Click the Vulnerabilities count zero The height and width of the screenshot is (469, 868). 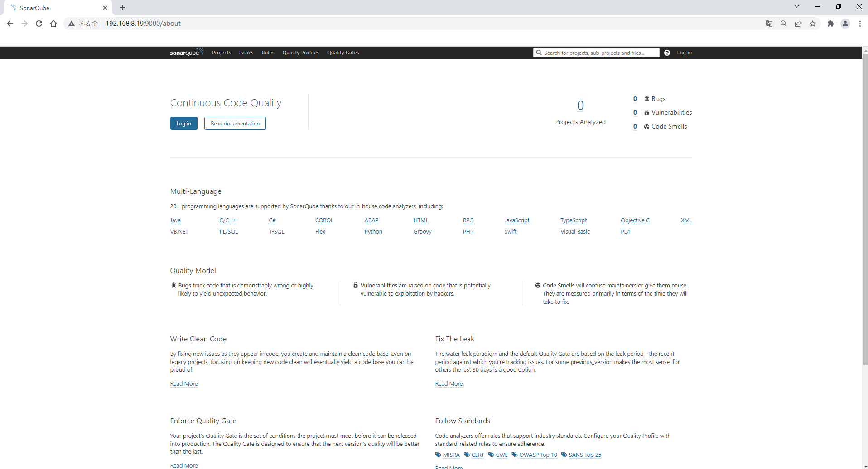[635, 112]
